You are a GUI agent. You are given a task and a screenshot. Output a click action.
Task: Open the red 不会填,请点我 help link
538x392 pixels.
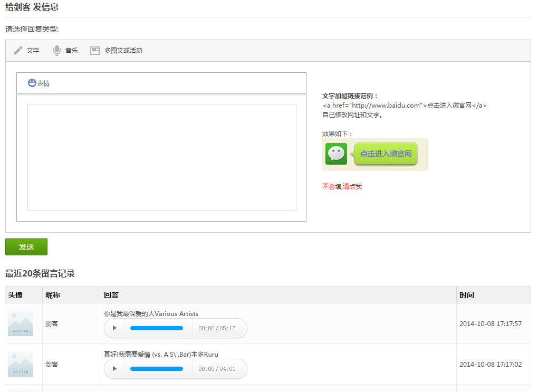tap(342, 187)
